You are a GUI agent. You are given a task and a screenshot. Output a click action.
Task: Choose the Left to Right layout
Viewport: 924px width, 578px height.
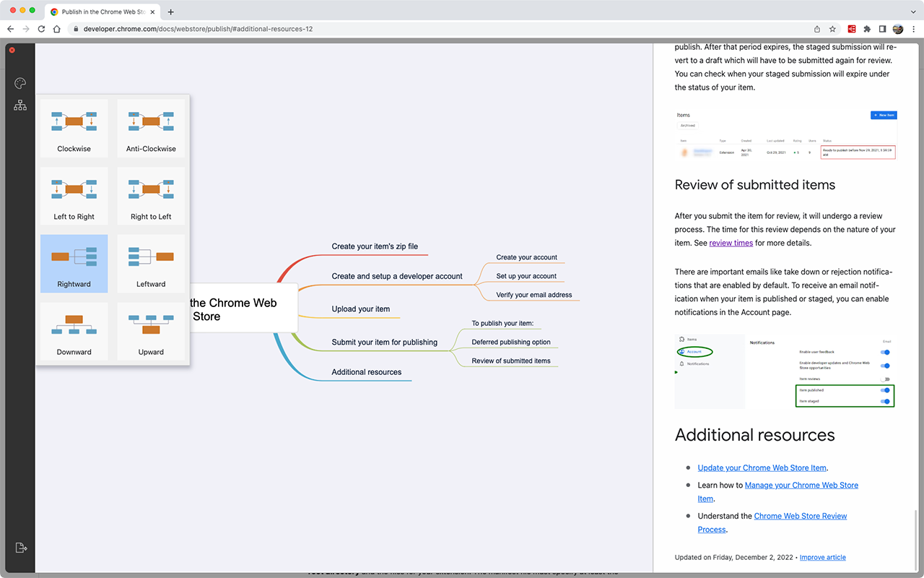74,196
